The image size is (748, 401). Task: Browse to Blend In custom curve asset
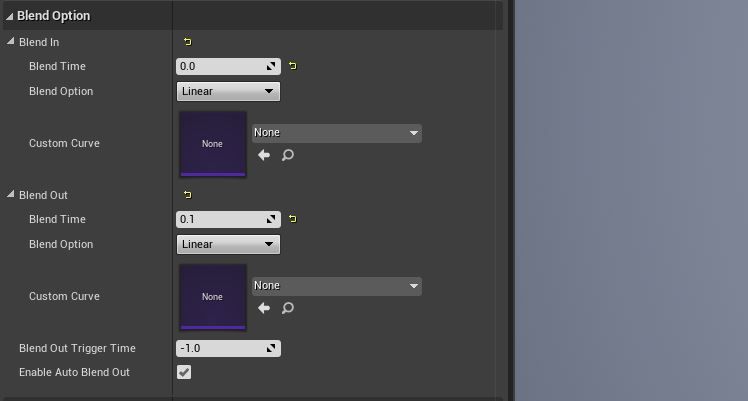[x=288, y=155]
